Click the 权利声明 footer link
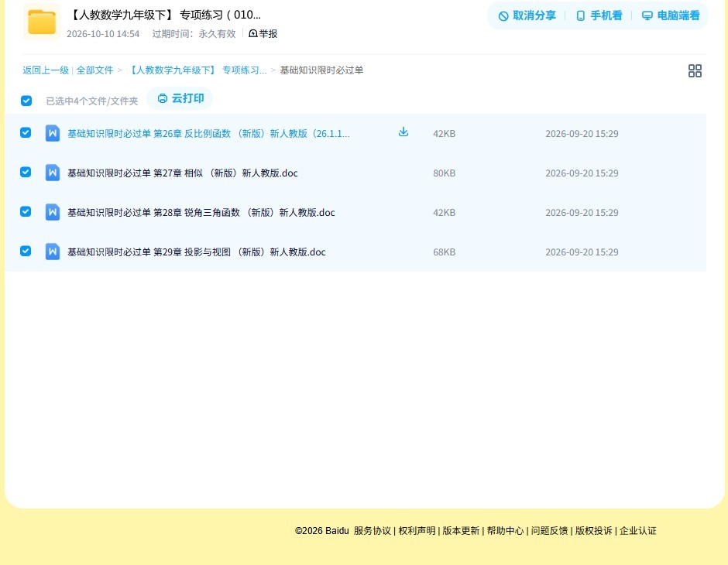Screen dimensions: 728x565 click(x=417, y=531)
